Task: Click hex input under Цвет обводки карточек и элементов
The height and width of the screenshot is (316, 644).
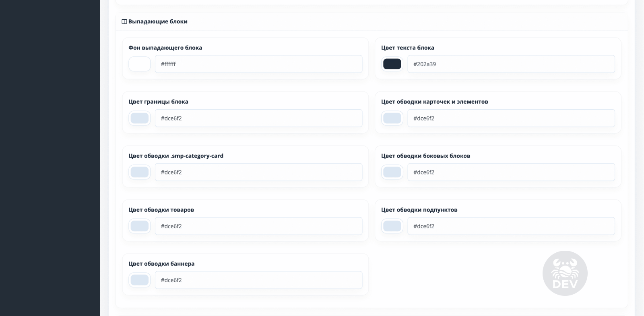Action: point(511,118)
